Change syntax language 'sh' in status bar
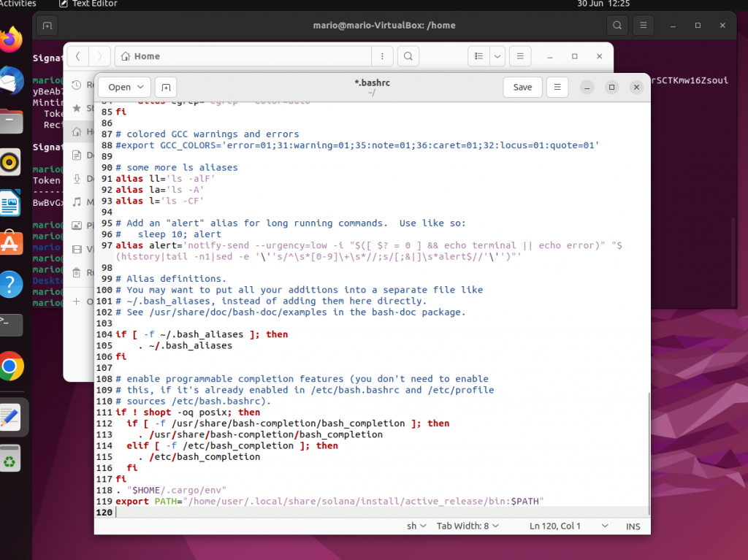The width and height of the screenshot is (748, 560). (416, 526)
